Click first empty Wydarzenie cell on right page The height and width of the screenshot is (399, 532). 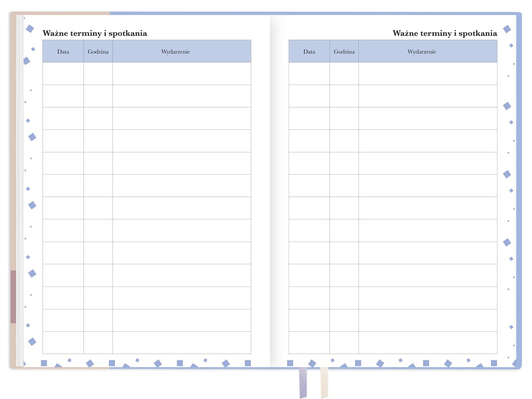pyautogui.click(x=427, y=74)
